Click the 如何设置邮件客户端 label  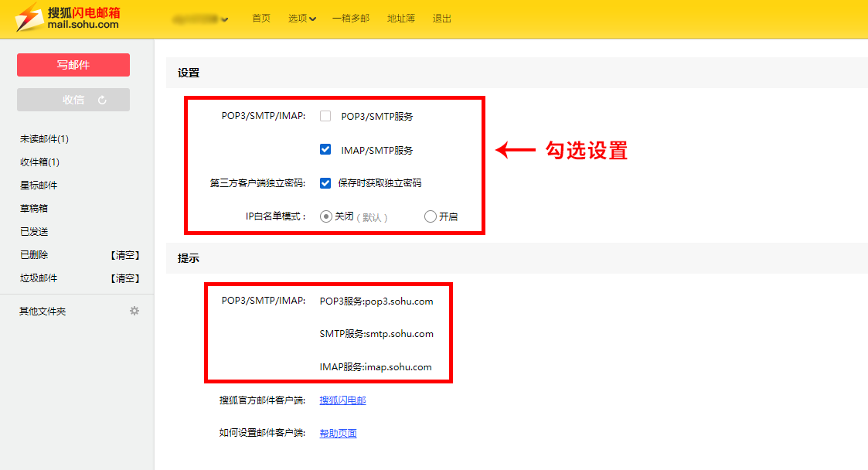262,433
